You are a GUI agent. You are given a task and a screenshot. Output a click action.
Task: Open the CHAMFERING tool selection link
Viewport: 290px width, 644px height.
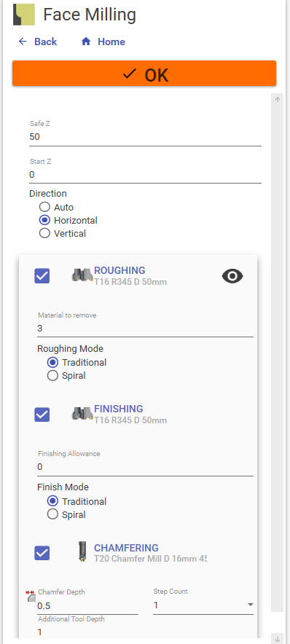pyautogui.click(x=126, y=548)
